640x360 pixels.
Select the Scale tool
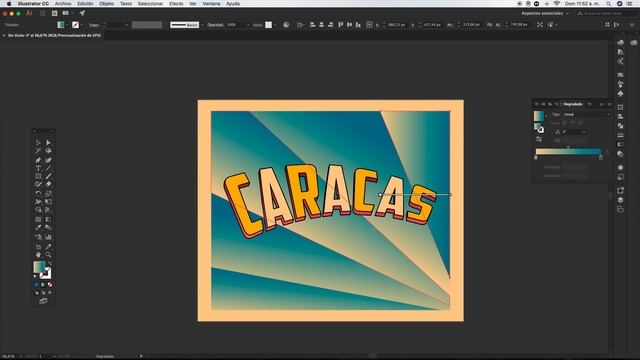tap(48, 193)
